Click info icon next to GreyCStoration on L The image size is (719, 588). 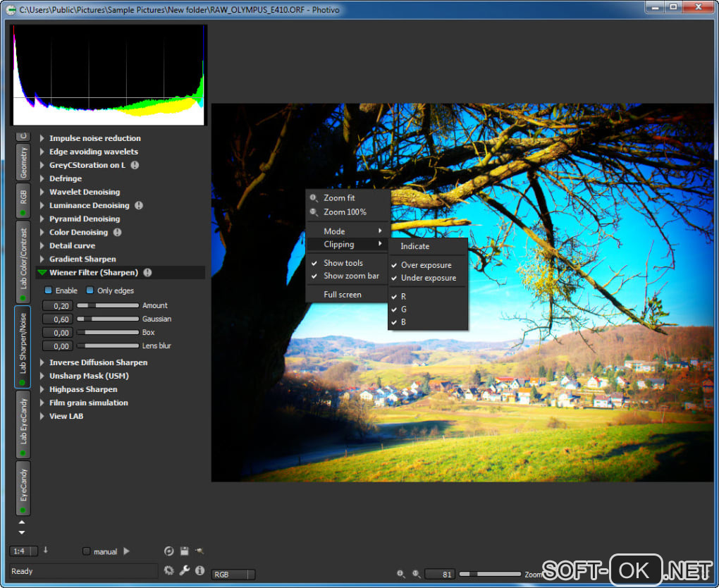pos(135,165)
